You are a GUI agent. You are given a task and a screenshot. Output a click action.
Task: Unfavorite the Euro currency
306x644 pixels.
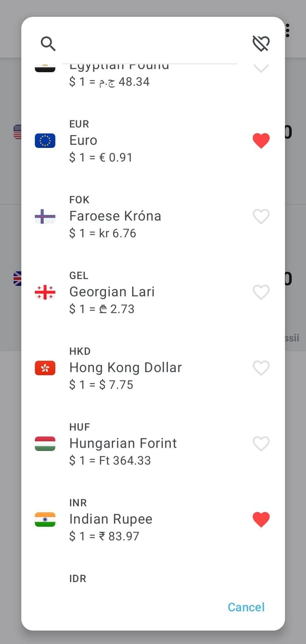(261, 140)
